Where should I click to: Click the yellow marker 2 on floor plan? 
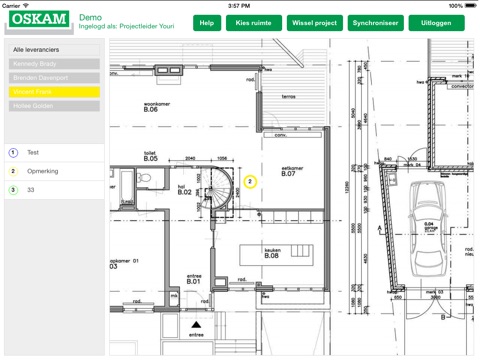pyautogui.click(x=250, y=182)
